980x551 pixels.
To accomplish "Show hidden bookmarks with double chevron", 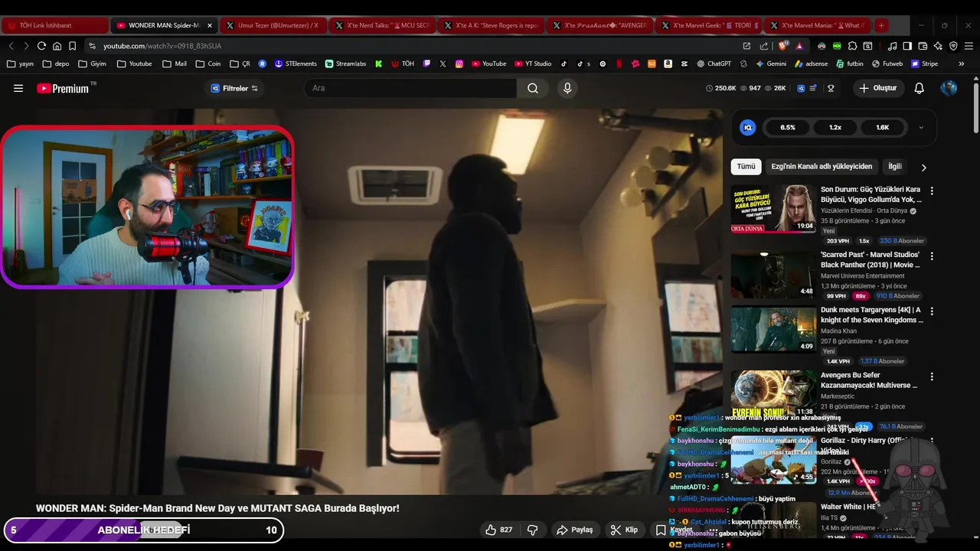I will click(962, 64).
